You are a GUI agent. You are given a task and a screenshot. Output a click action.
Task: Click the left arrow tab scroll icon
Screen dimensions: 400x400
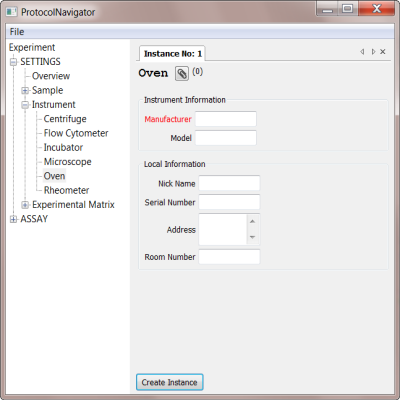(362, 52)
